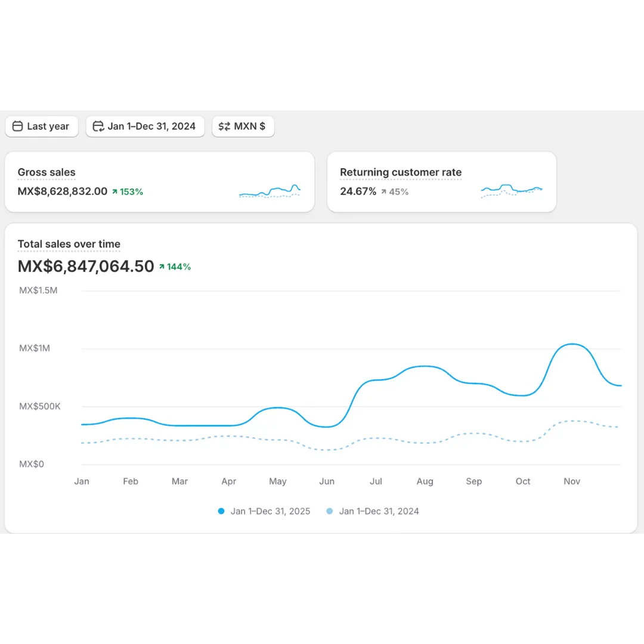Click the comparison calendar icon beside Jan 1–Dec 31, 2024
This screenshot has width=644, height=644.
click(98, 126)
